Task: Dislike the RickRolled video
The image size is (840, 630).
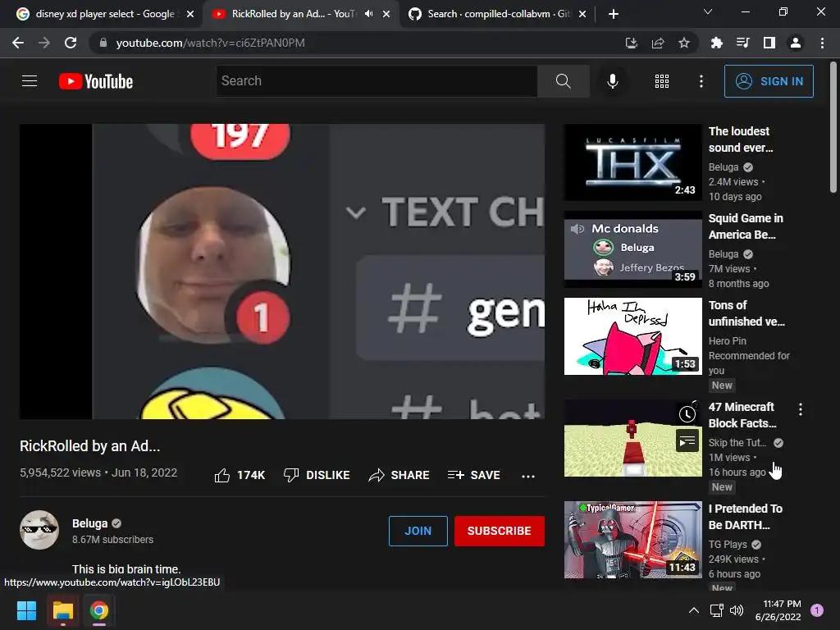Action: tap(317, 475)
